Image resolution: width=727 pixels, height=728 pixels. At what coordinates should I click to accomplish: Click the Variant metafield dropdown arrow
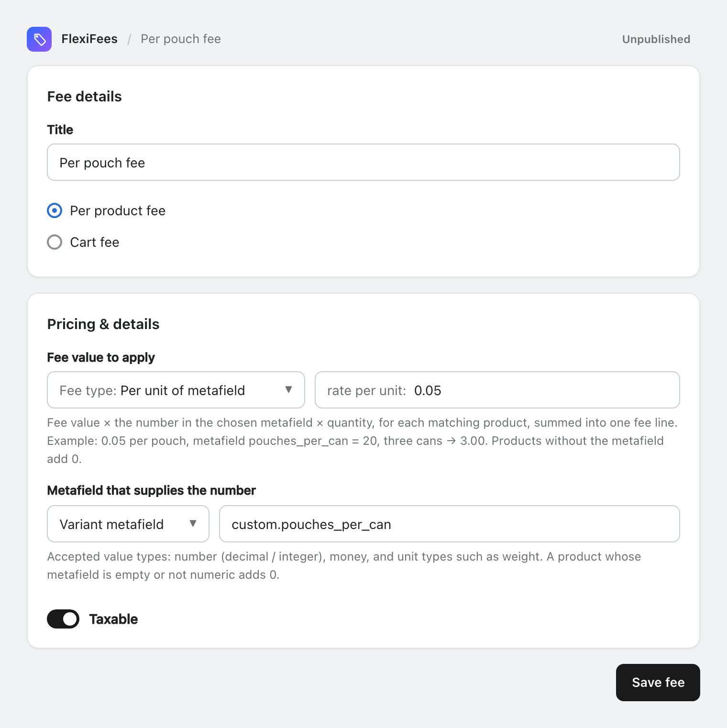point(193,523)
